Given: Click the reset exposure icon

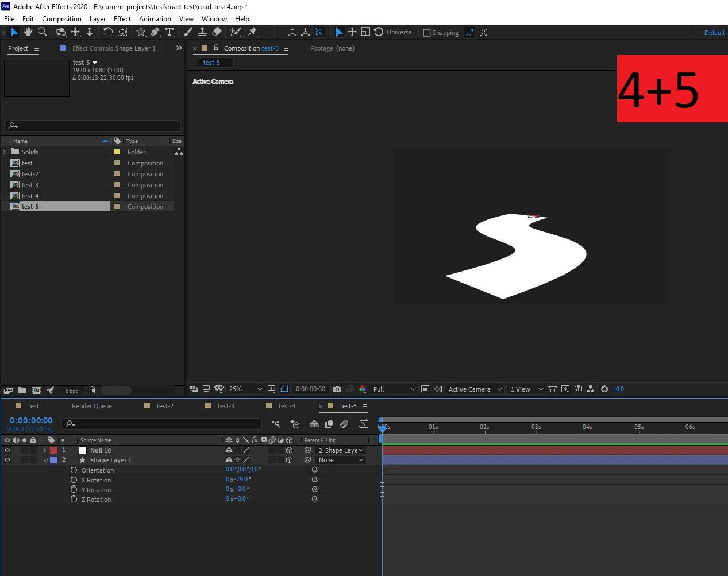Looking at the screenshot, I should click(x=604, y=389).
